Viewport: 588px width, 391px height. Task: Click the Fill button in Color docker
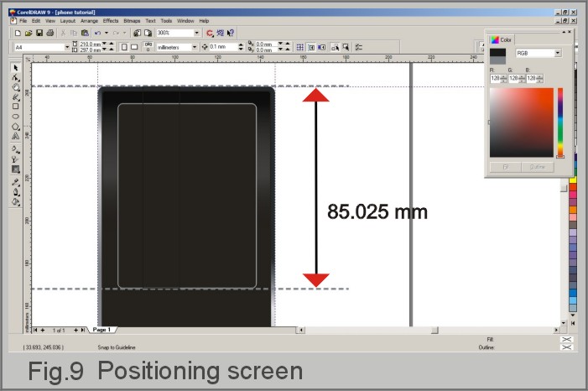click(505, 167)
